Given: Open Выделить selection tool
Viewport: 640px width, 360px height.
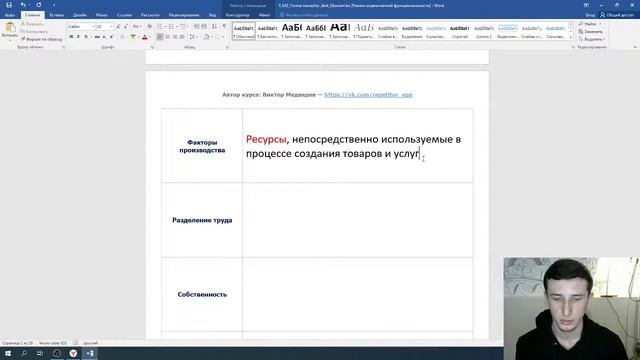Looking at the screenshot, I should (592, 39).
